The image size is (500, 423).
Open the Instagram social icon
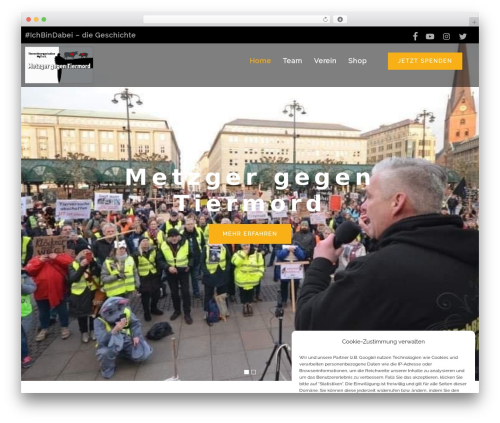446,36
